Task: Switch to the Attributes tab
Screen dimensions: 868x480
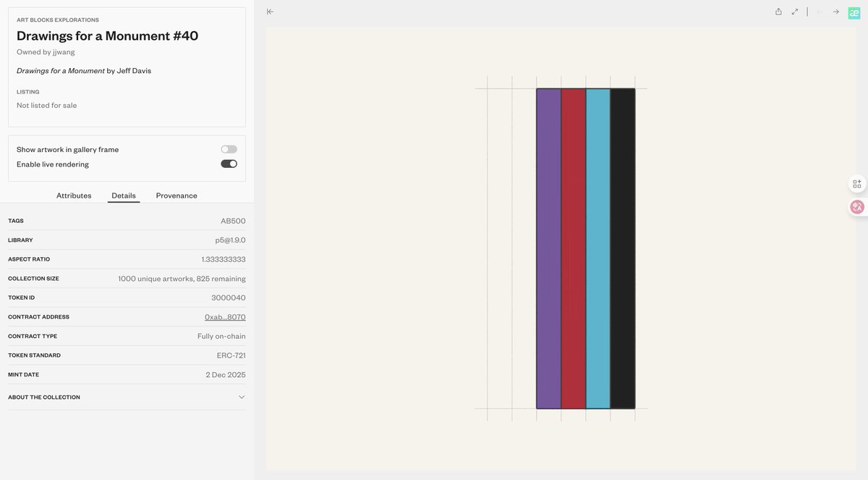Action: (x=74, y=195)
